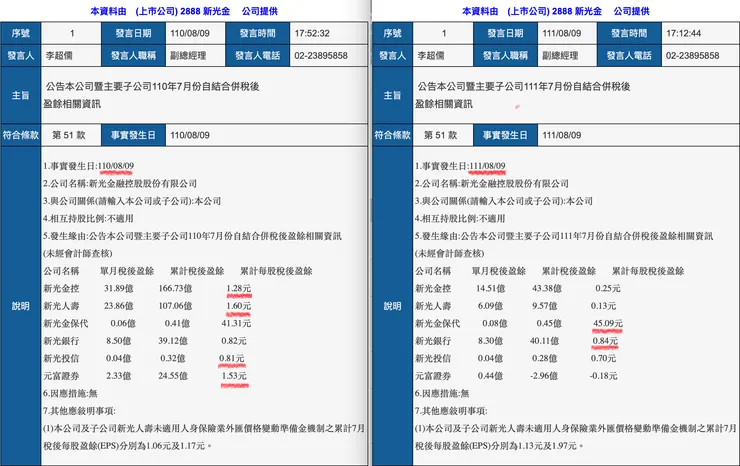Viewport: 740px width, 466px height.
Task: Click the right subject line mentioning 111年7月份
Action: click(x=524, y=86)
